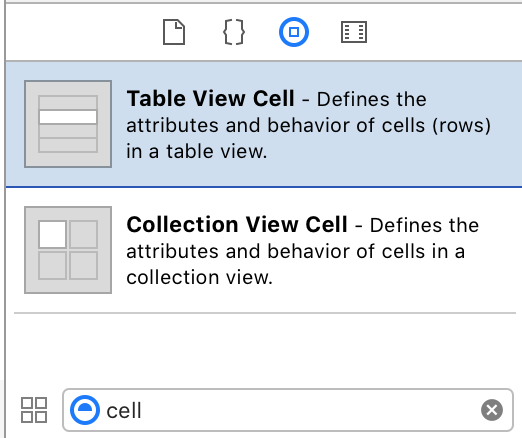Click into the 'cell' filter field
Viewport: 522px width, 438px height.
(x=287, y=410)
